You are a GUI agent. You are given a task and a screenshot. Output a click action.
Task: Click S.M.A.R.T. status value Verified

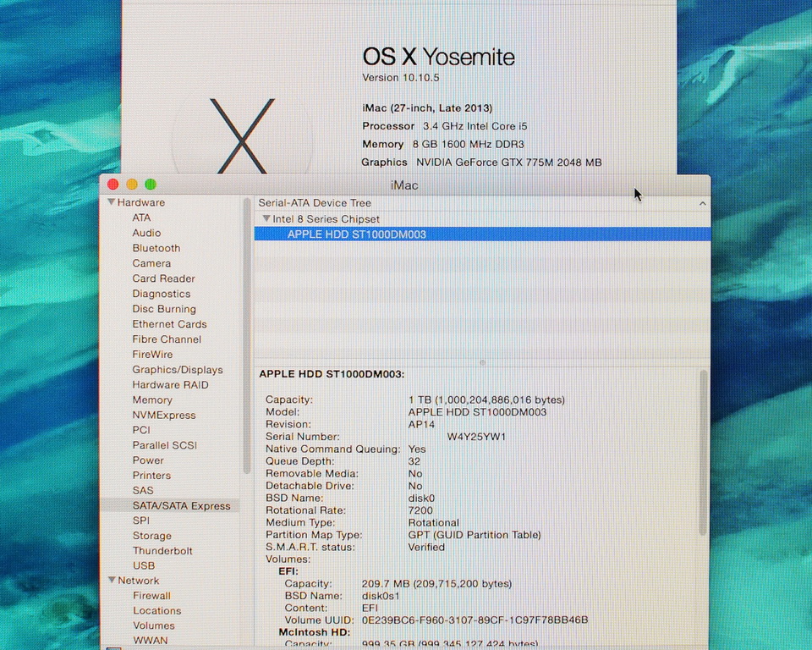(426, 548)
